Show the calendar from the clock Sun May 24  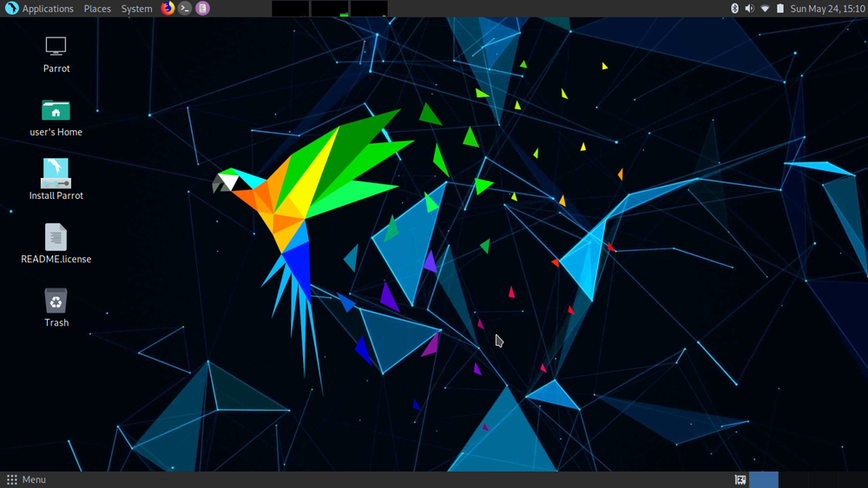(827, 9)
